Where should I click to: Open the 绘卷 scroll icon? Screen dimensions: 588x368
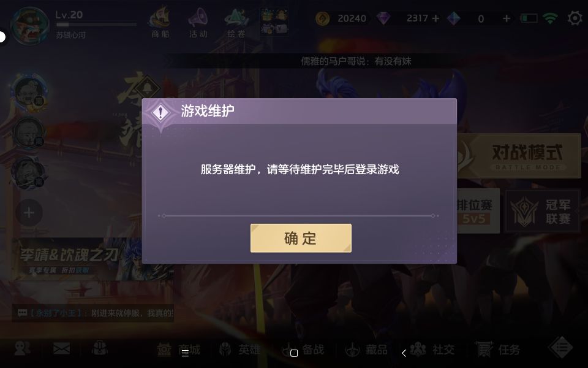236,23
